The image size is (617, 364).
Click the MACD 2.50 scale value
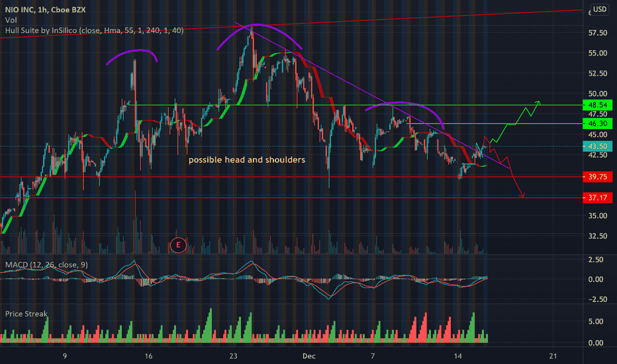[x=596, y=259]
